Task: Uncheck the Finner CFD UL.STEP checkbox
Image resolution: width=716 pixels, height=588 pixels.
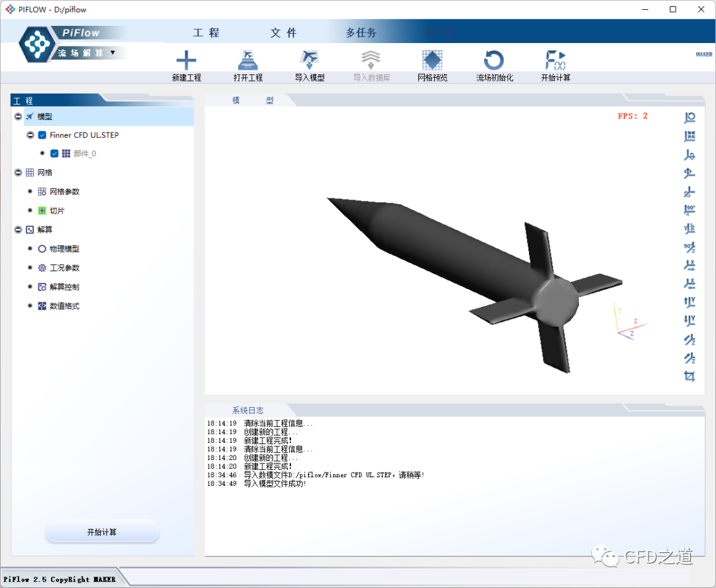Action: tap(42, 135)
